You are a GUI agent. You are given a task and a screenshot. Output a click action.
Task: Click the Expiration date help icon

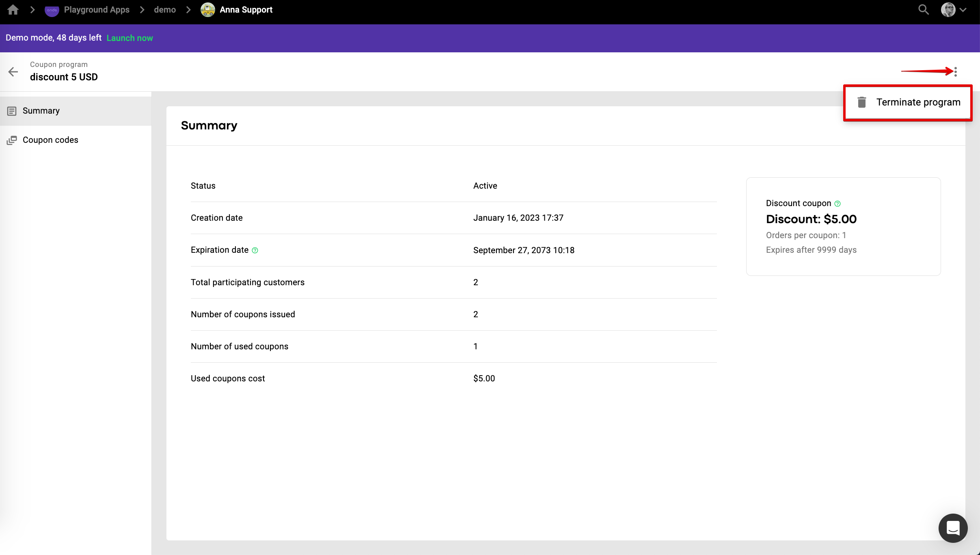click(x=255, y=250)
